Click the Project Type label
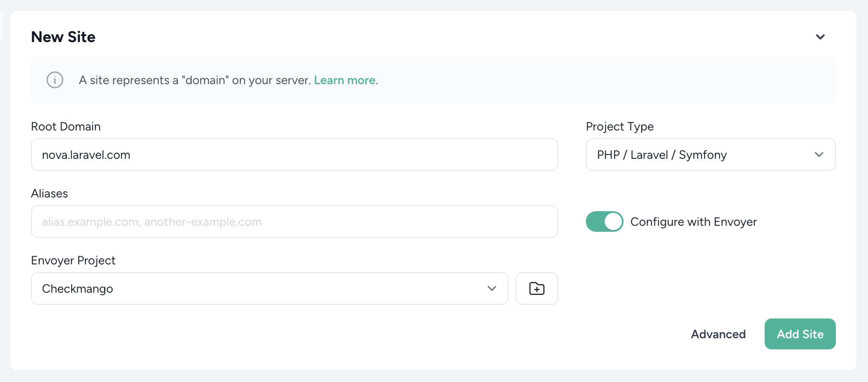Viewport: 868px width, 382px height. 619,126
